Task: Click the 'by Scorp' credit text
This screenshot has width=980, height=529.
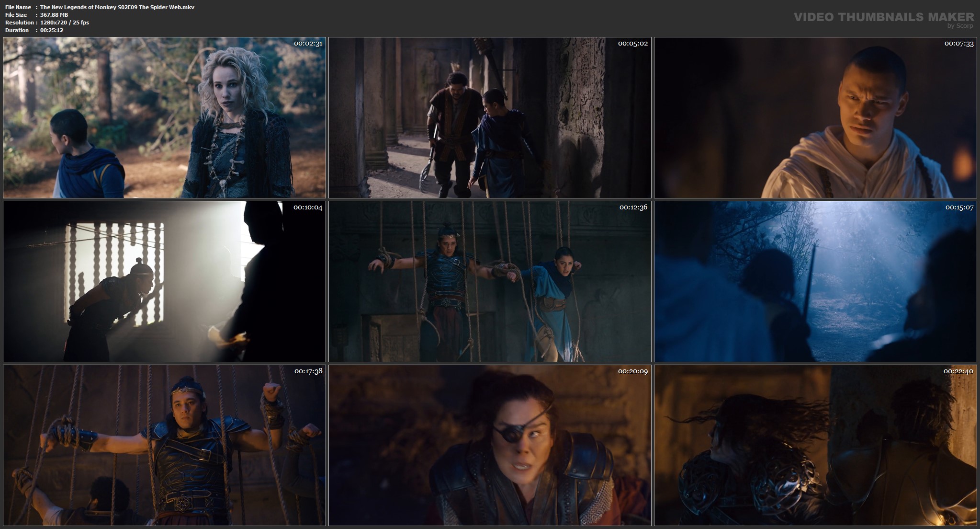Action: click(960, 26)
